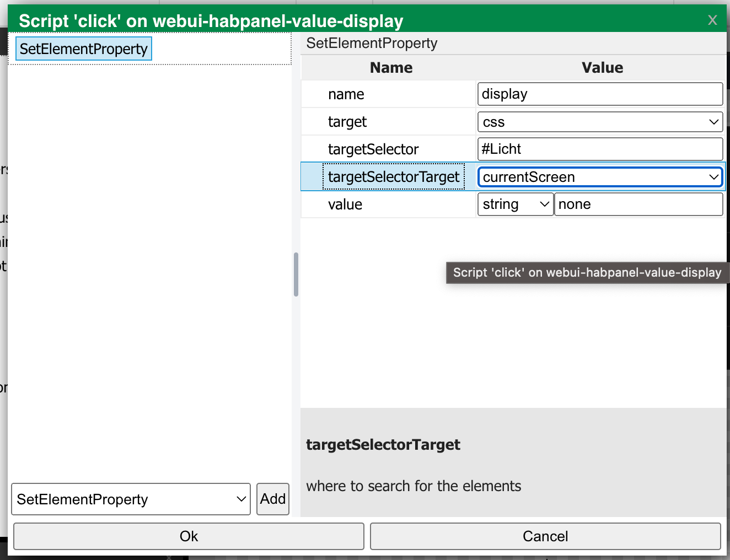Click the Add button
This screenshot has width=730, height=560.
(x=273, y=499)
